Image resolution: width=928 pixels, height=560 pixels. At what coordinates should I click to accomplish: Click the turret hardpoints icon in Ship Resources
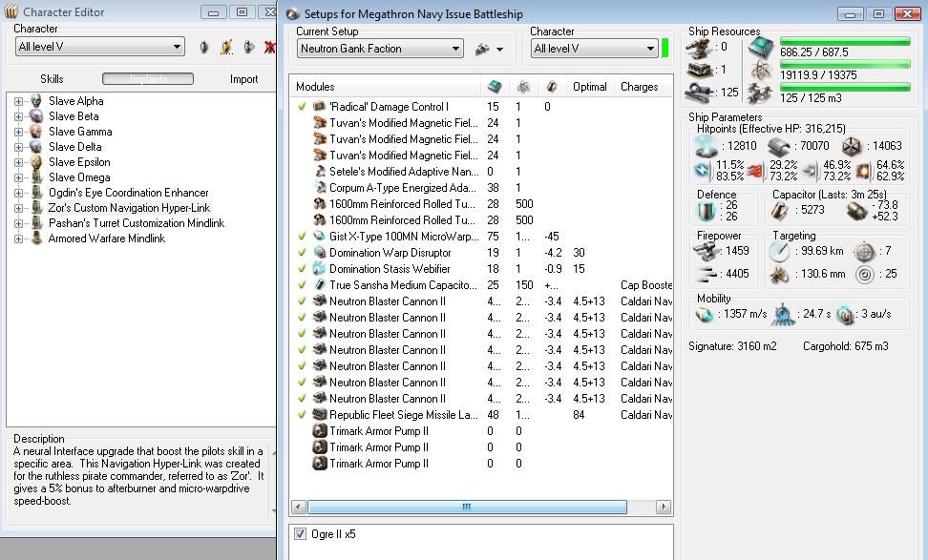click(x=700, y=48)
